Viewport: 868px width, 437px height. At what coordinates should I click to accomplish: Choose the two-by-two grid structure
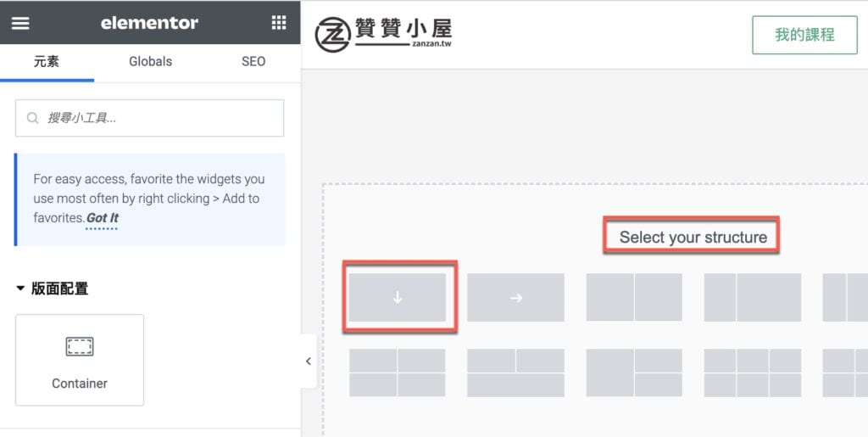pyautogui.click(x=398, y=373)
